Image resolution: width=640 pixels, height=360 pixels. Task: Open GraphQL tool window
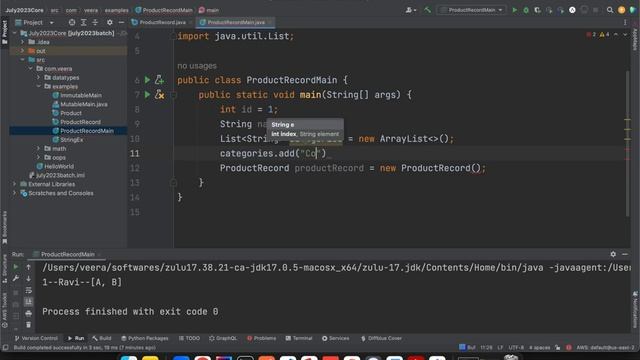[x=223, y=338]
